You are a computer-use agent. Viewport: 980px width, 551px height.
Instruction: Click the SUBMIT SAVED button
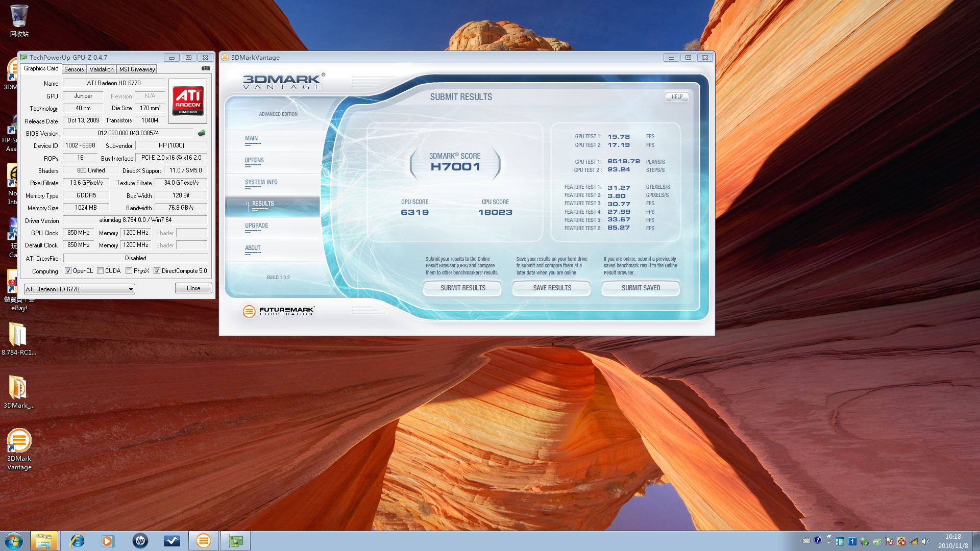641,288
